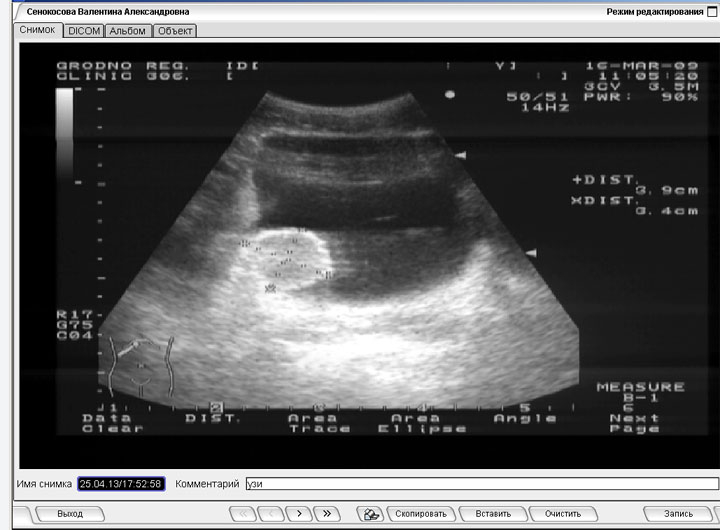The width and height of the screenshot is (720, 530).
Task: Select the Объект tab
Action: click(175, 31)
